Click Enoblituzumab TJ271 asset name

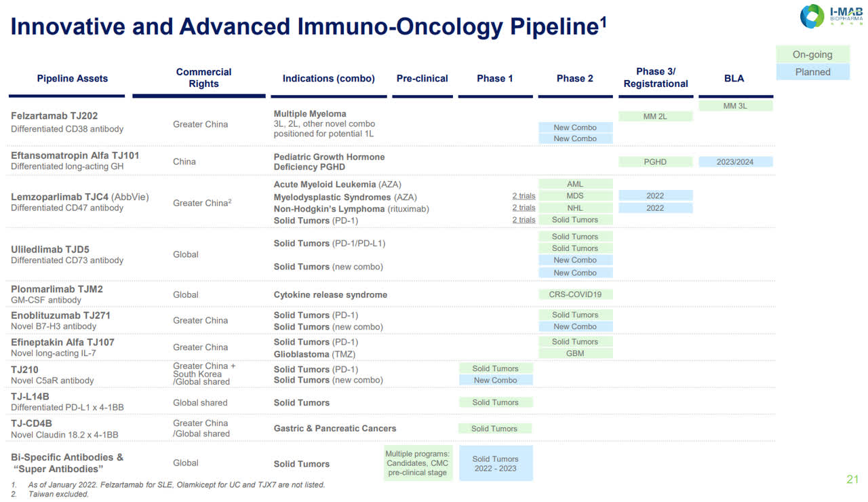coord(60,315)
